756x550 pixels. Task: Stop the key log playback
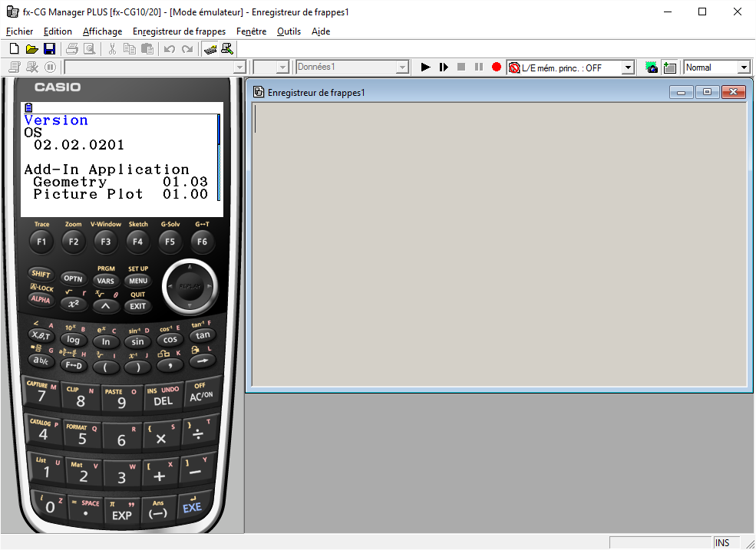click(461, 67)
